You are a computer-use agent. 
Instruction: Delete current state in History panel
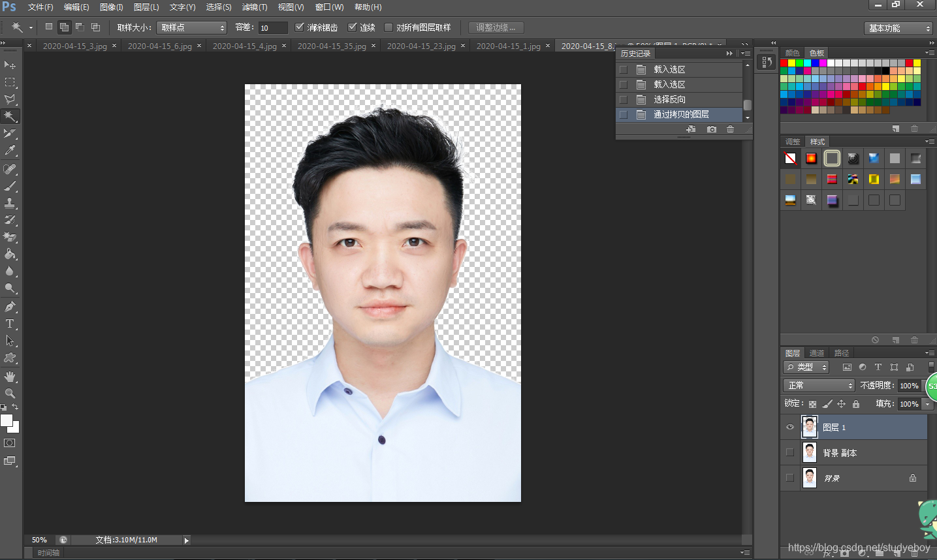point(731,129)
